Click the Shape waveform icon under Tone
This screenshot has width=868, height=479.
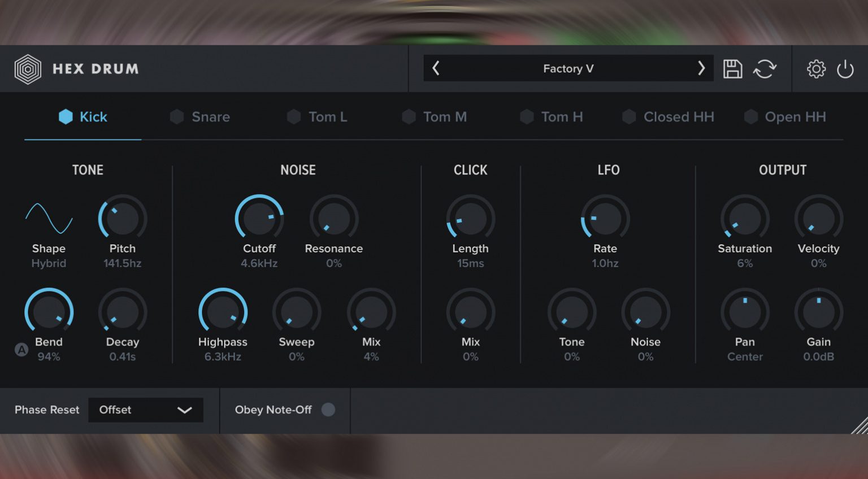(x=49, y=219)
